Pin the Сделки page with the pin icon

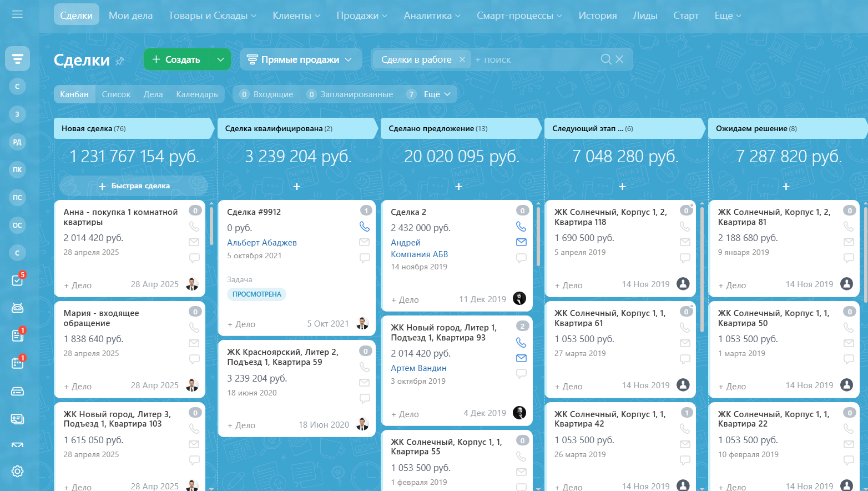(x=120, y=61)
